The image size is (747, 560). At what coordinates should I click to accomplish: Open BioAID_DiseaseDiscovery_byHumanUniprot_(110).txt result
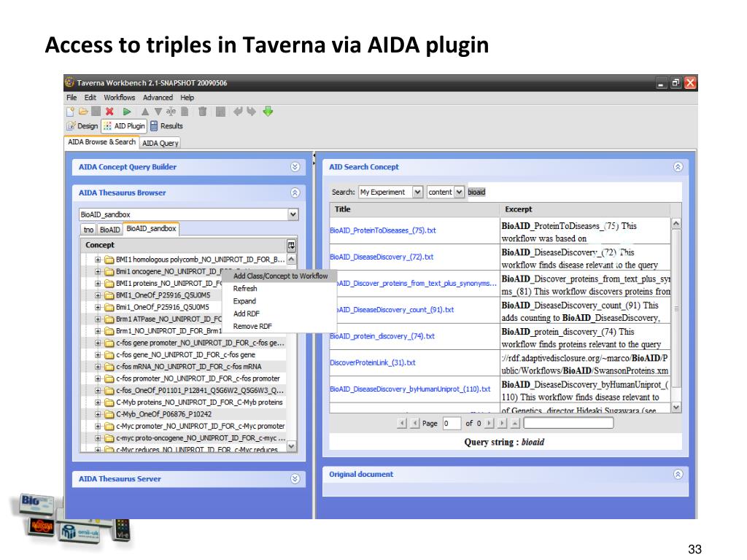[x=410, y=389]
